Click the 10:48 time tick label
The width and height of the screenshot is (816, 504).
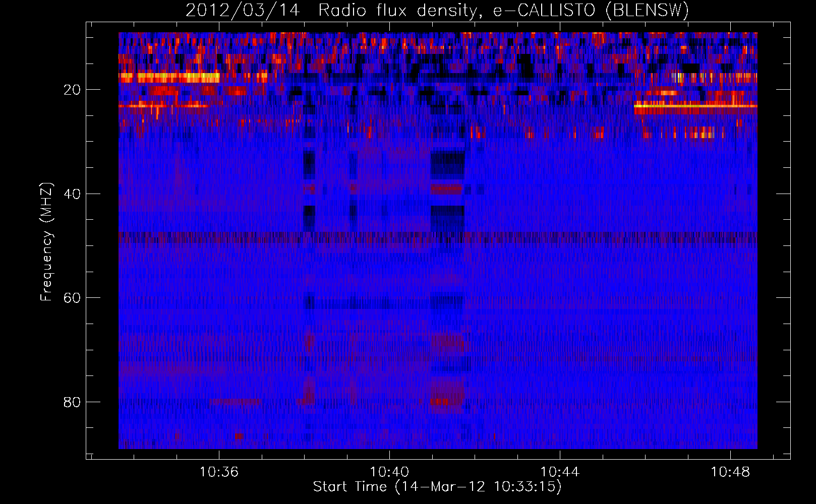(x=730, y=472)
